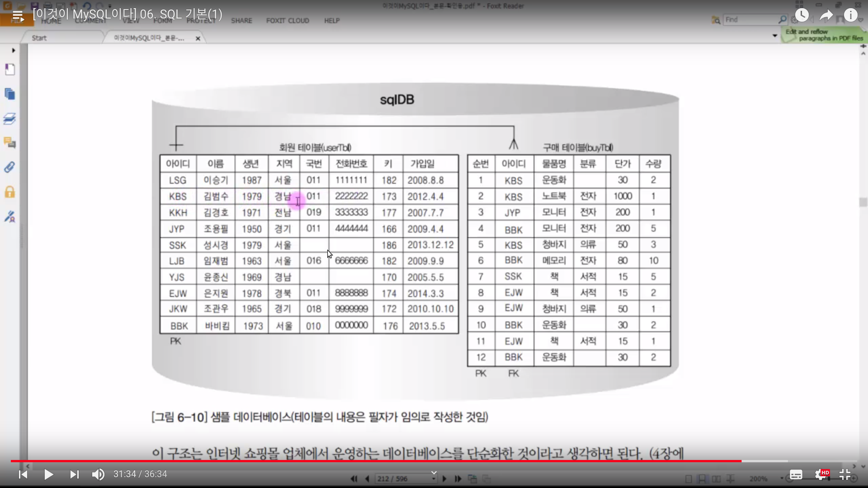868x488 pixels.
Task: Skip to the previous video
Action: point(23,474)
